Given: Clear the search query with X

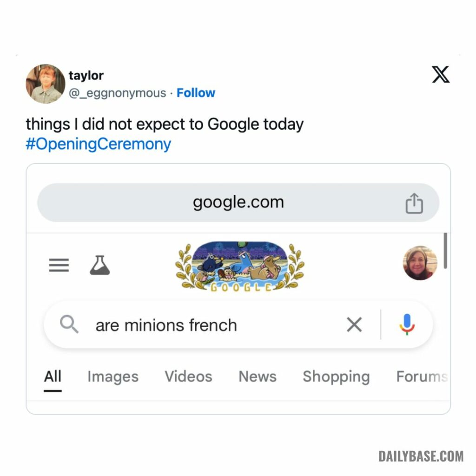Looking at the screenshot, I should (x=354, y=325).
